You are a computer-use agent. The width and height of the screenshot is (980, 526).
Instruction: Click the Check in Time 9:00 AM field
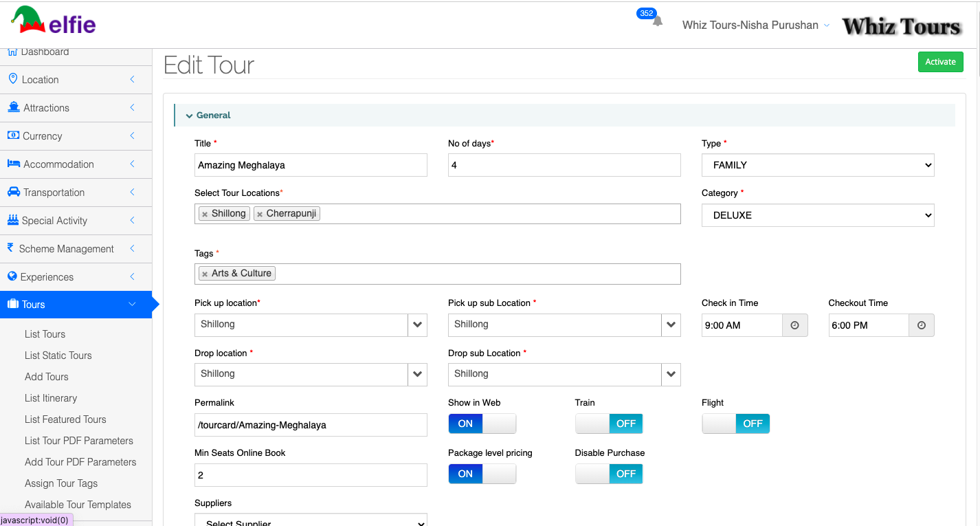pos(742,325)
